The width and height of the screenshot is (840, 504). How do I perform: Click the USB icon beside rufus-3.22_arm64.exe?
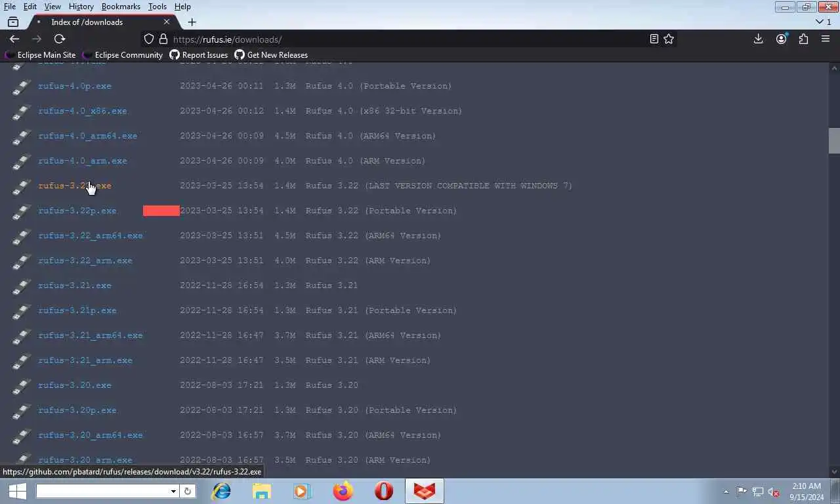pos(22,237)
